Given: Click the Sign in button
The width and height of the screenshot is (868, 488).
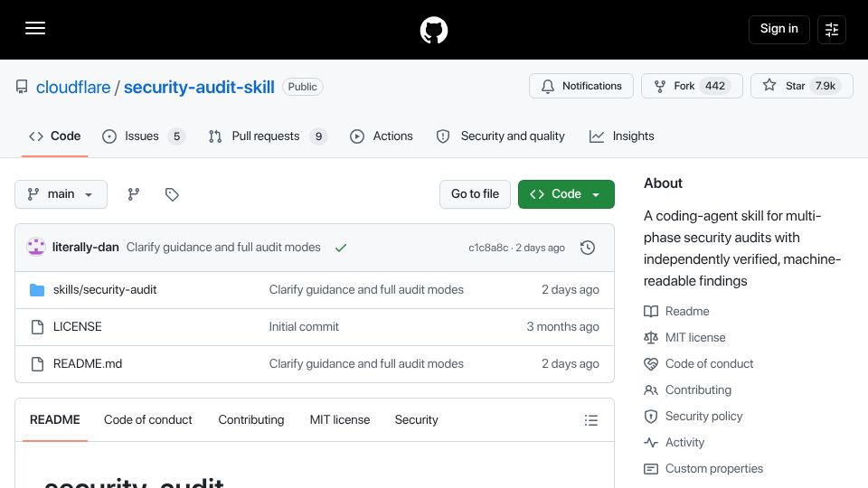Looking at the screenshot, I should [778, 29].
